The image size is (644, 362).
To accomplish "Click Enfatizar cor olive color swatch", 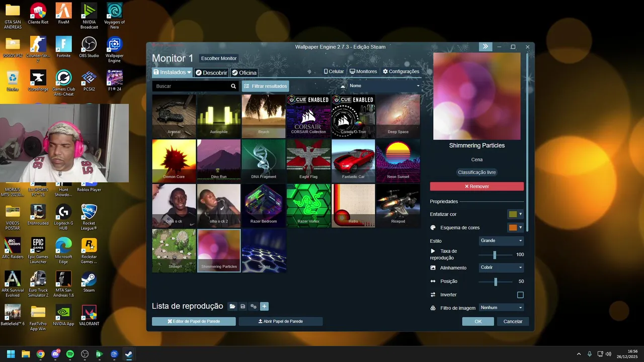I will [513, 214].
